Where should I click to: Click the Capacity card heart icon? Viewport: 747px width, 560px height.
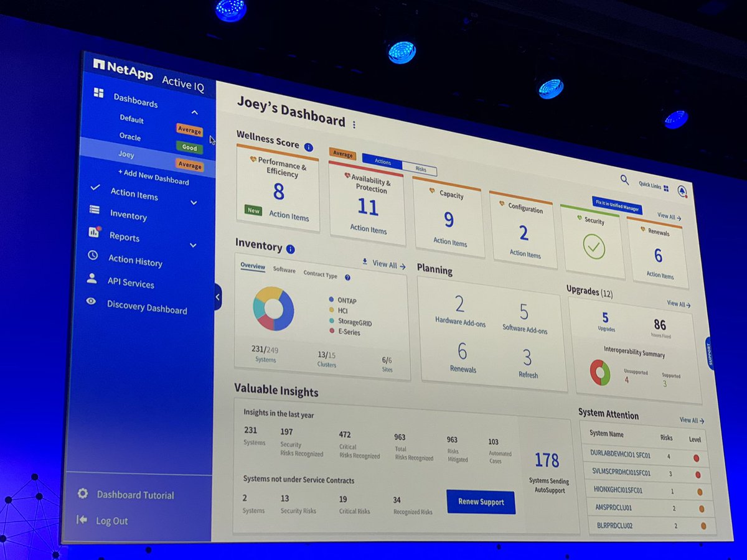[432, 191]
